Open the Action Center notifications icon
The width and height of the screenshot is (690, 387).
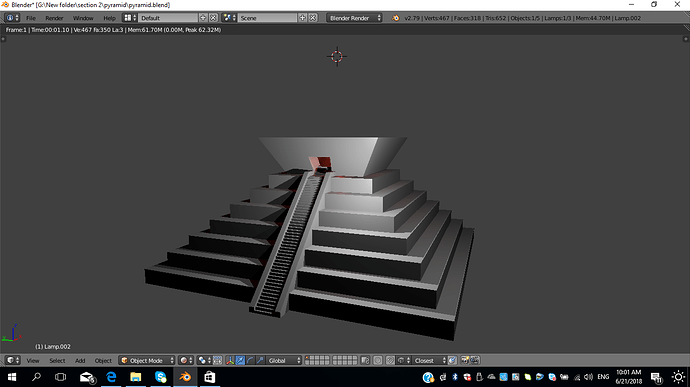point(656,377)
